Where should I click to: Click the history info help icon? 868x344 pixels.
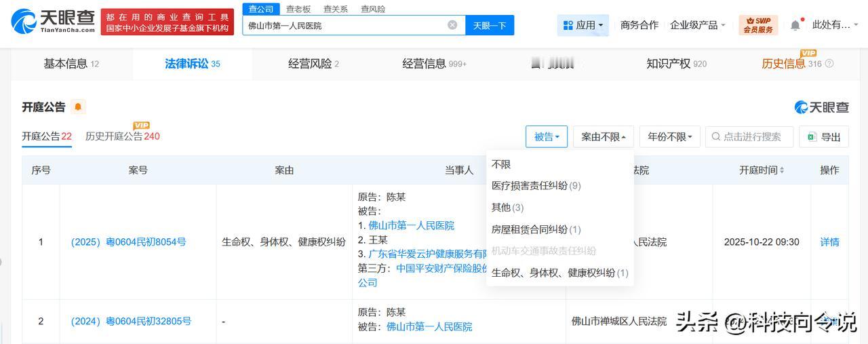pyautogui.click(x=829, y=64)
